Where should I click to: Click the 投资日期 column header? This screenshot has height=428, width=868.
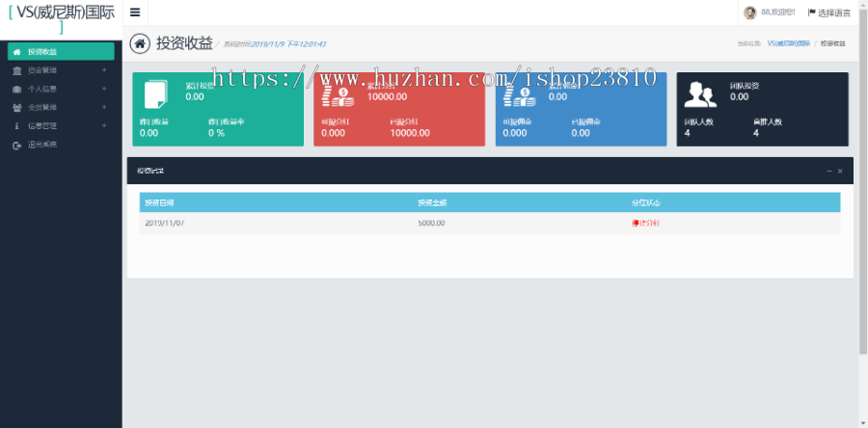coord(159,203)
